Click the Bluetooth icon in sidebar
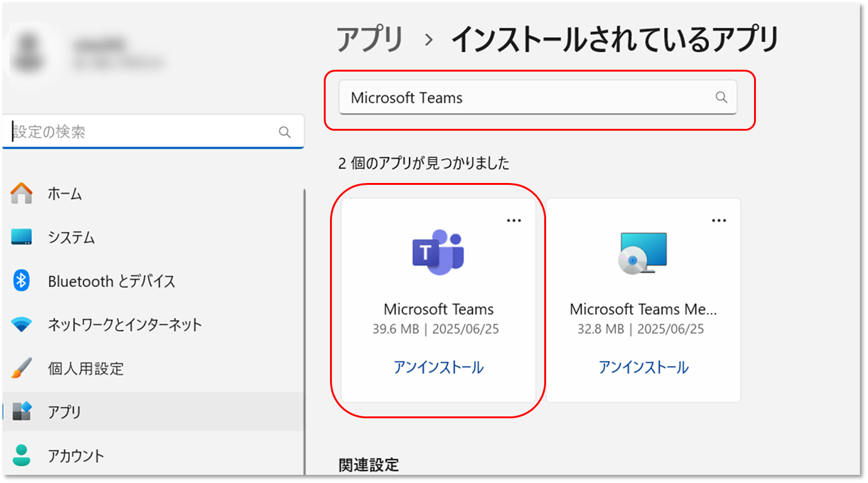This screenshot has width=868, height=483. click(22, 281)
